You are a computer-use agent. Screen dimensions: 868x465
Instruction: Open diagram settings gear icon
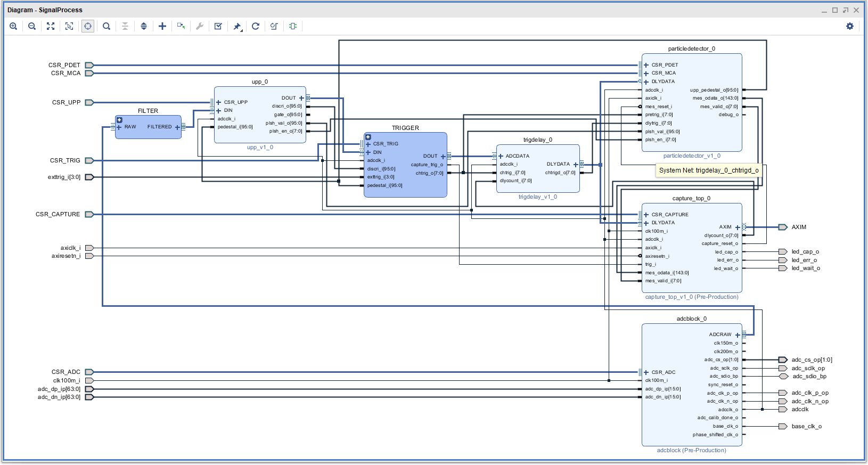click(x=849, y=26)
